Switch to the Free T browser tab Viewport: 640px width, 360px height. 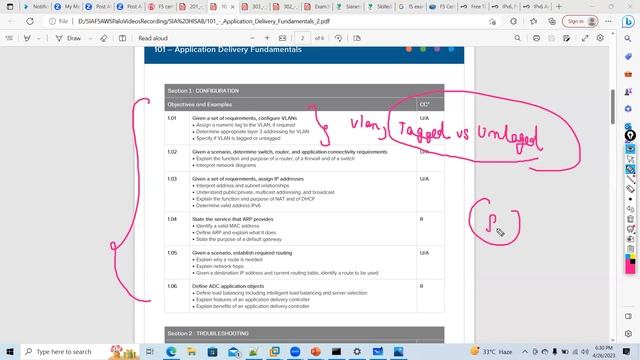pyautogui.click(x=473, y=7)
